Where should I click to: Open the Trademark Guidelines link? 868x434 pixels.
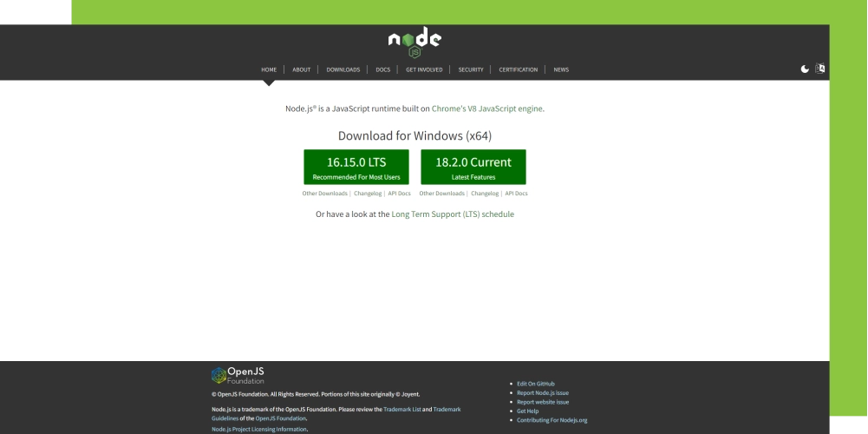447,410
